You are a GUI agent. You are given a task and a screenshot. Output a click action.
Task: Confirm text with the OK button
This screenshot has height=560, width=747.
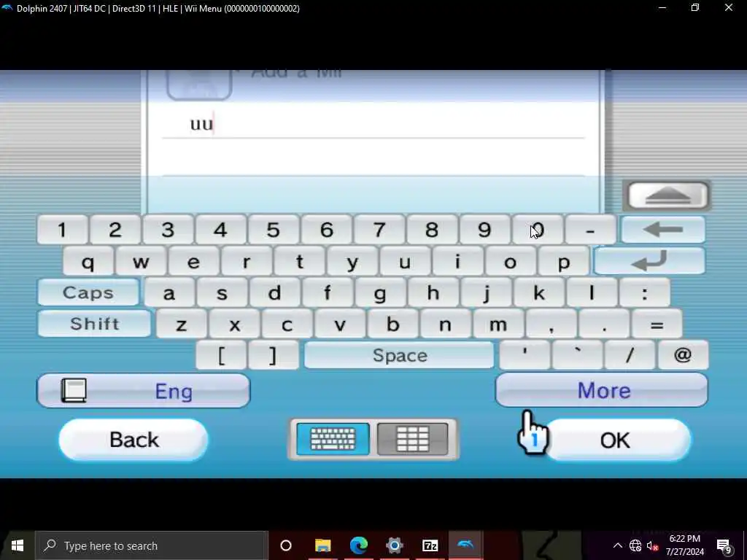pos(617,440)
